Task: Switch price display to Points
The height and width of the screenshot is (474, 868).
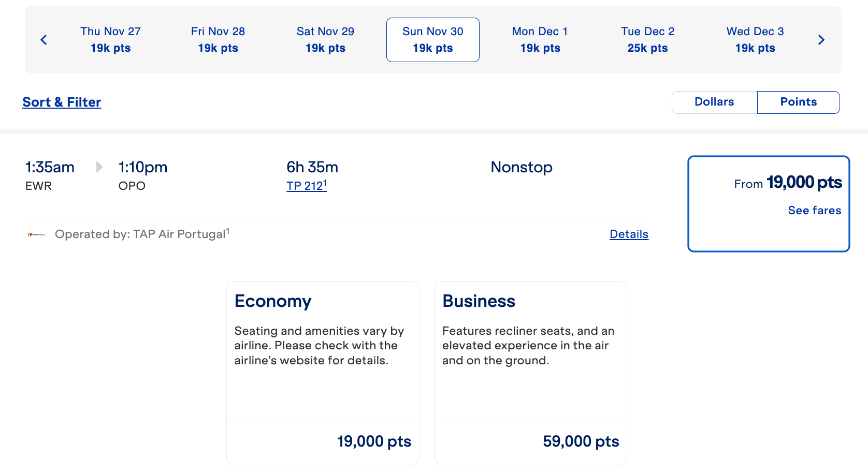Action: pos(798,102)
